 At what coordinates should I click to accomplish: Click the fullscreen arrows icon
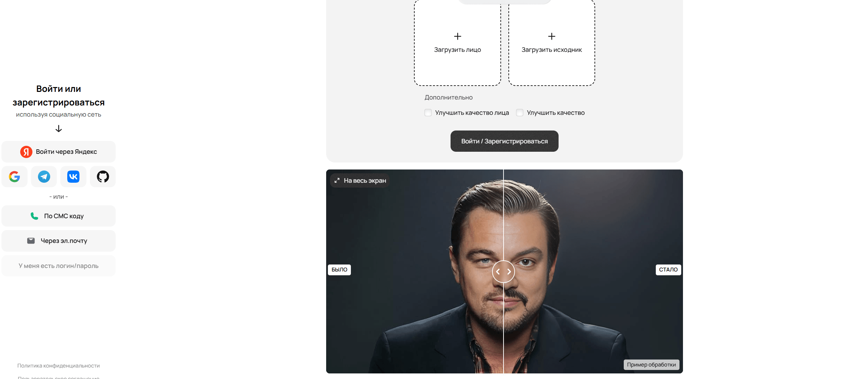[x=337, y=181]
